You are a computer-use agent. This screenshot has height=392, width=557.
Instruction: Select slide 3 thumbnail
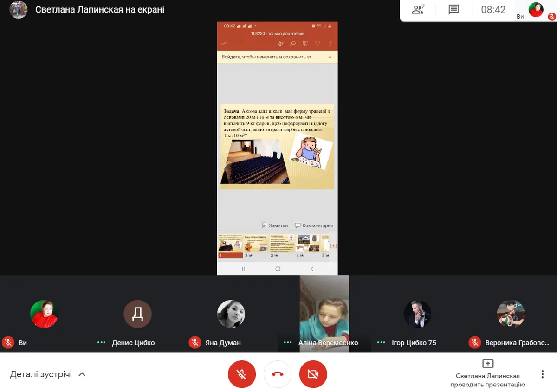point(282,246)
